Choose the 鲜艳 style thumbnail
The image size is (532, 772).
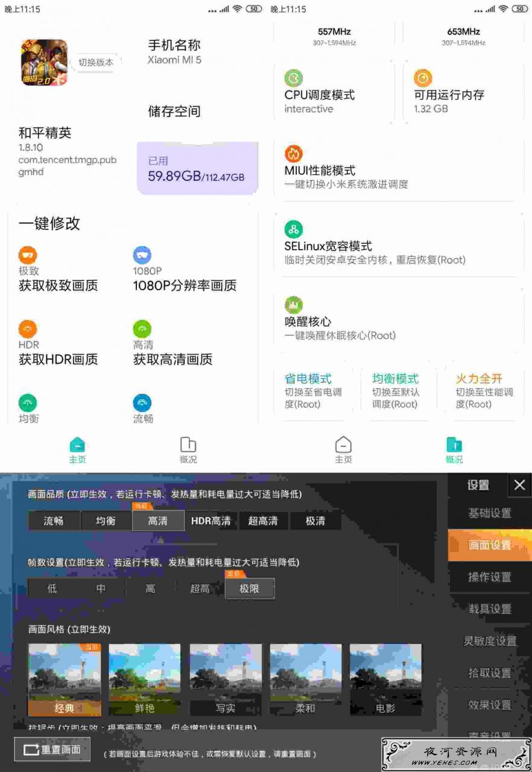(x=145, y=680)
